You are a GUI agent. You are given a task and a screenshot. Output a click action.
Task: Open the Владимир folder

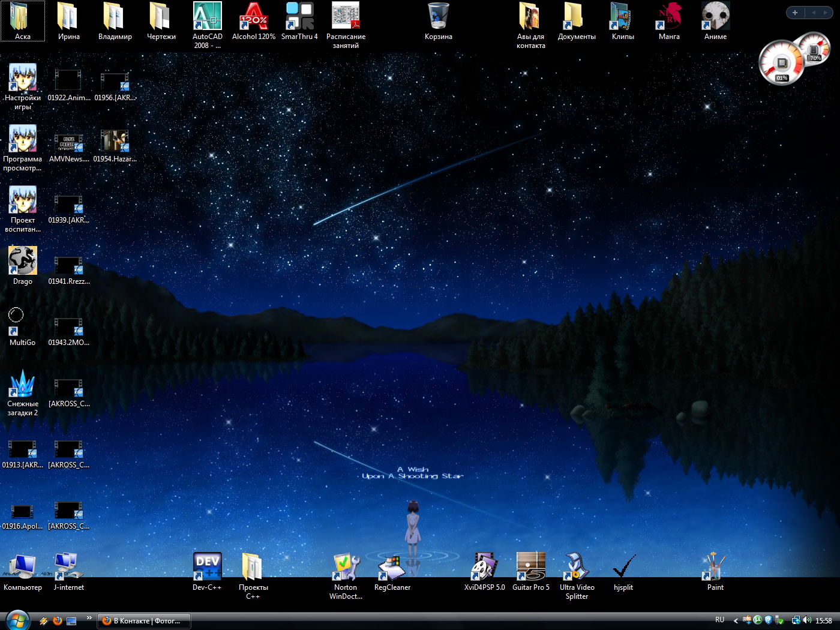point(115,21)
